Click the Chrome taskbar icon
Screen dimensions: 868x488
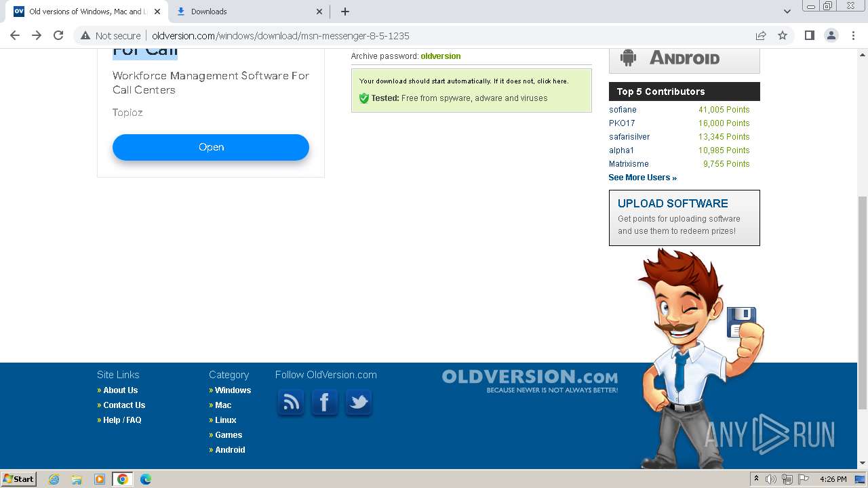click(123, 479)
